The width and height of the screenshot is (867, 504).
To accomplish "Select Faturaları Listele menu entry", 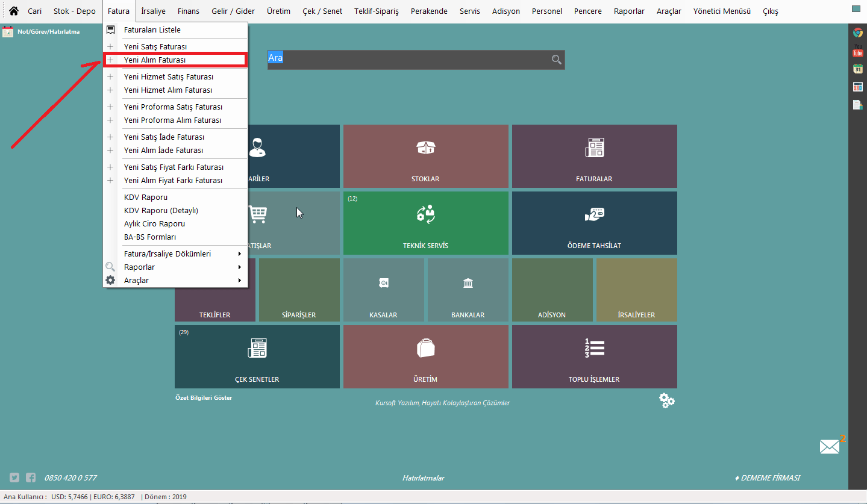I will pos(175,30).
